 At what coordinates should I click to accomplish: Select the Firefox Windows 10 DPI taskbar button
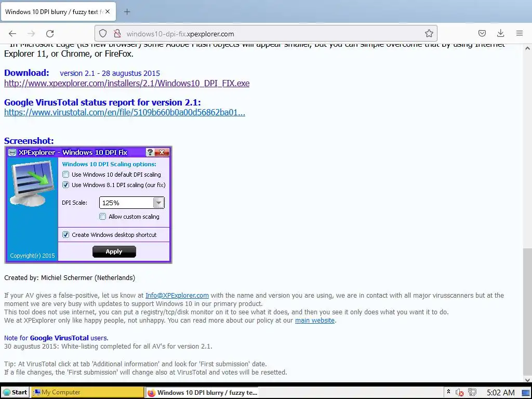203,393
